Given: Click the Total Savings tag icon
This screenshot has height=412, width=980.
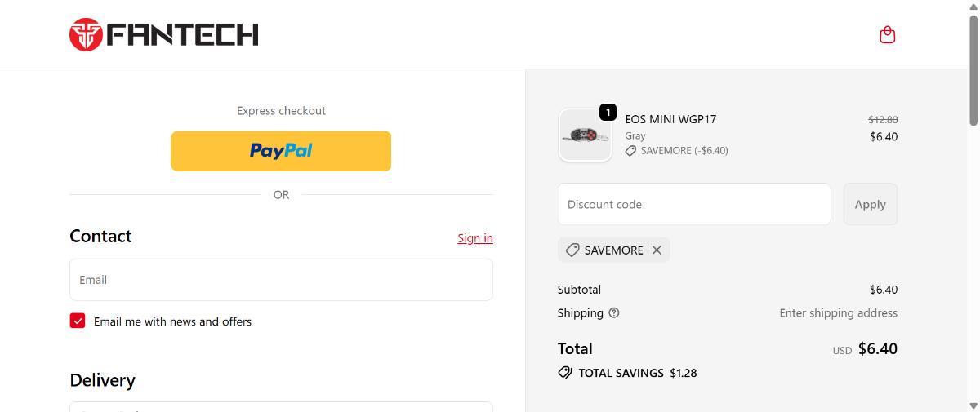Looking at the screenshot, I should pos(564,372).
